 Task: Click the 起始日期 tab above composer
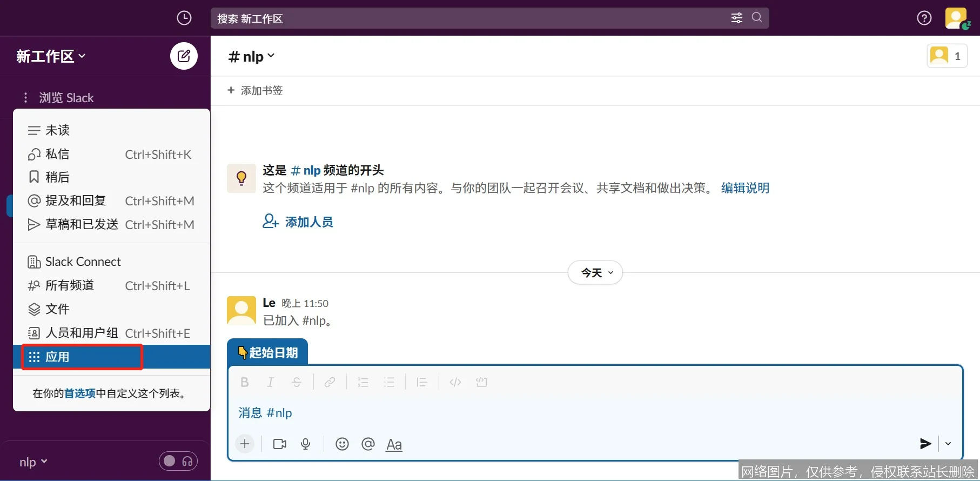pyautogui.click(x=267, y=352)
